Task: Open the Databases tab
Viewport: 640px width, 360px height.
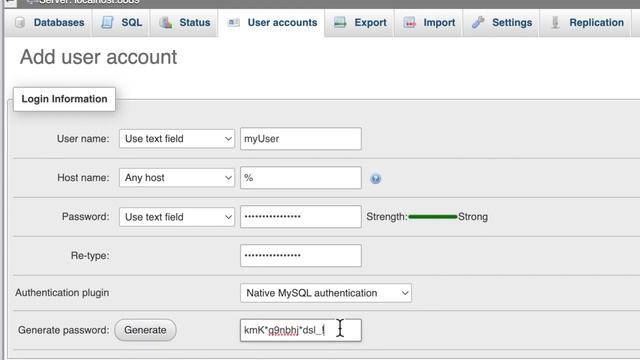Action: (49, 23)
